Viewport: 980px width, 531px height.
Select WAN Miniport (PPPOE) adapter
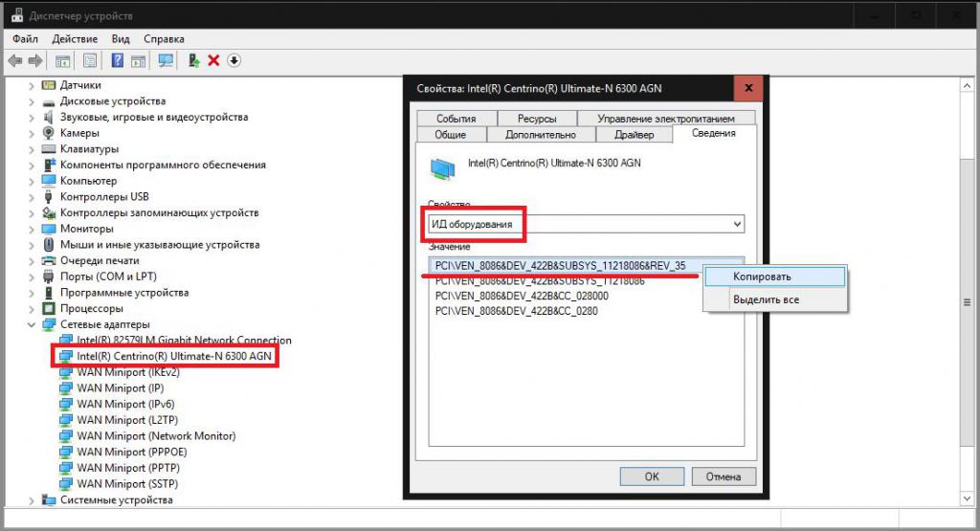[132, 453]
